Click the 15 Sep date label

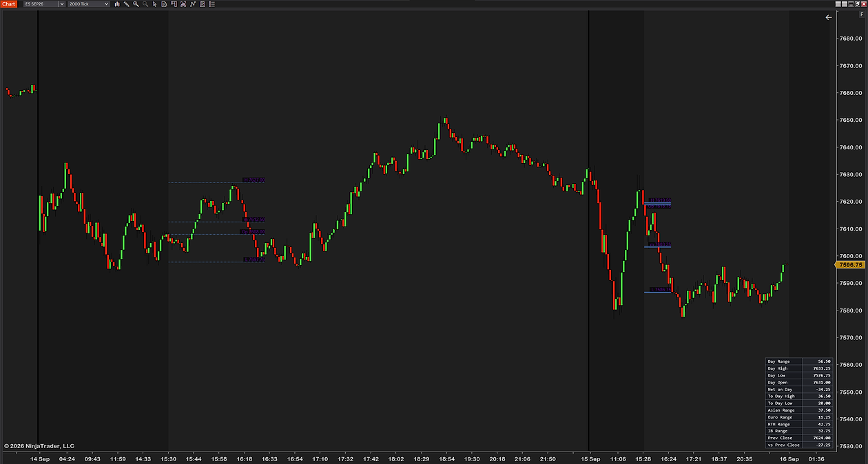click(590, 458)
